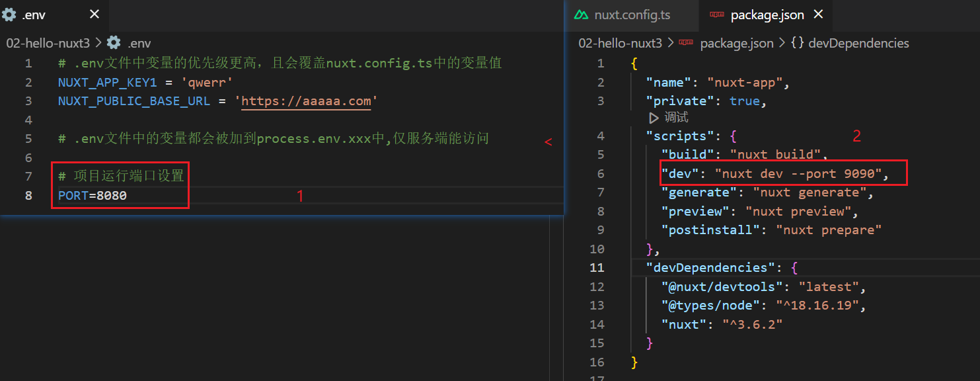Click the 项目运行端口设置 comment line
Viewport: 980px width, 381px height.
click(x=121, y=176)
